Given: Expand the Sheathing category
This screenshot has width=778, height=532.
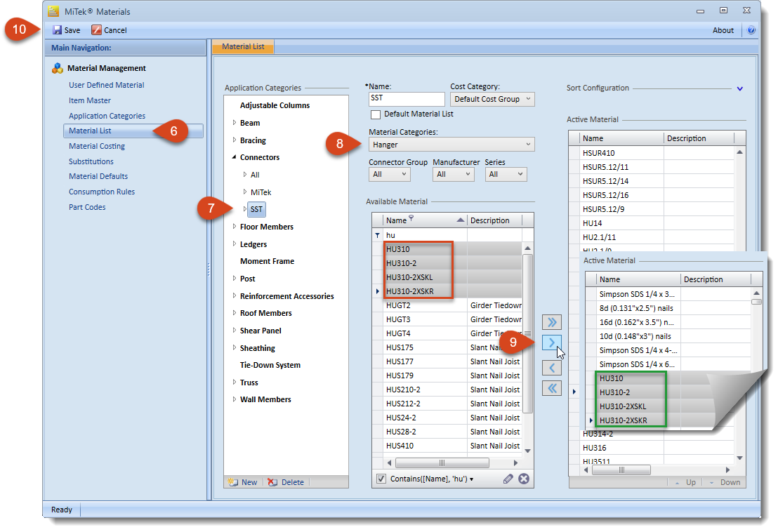Looking at the screenshot, I should [235, 347].
